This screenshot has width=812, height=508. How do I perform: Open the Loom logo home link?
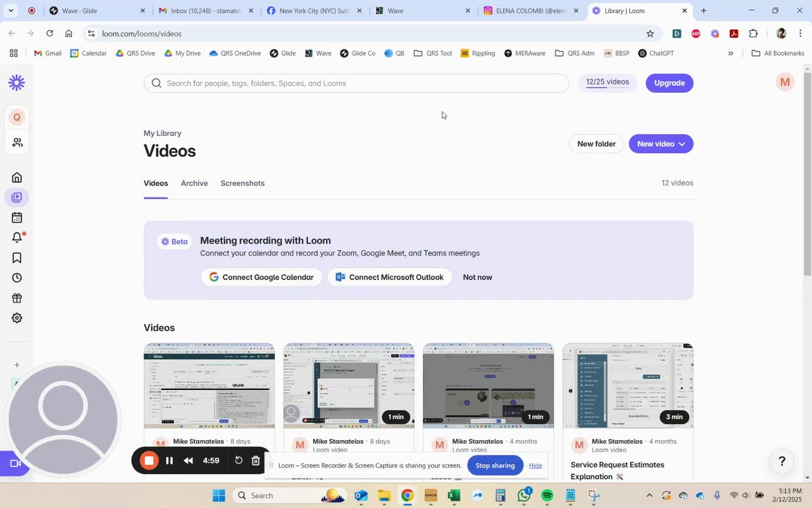[x=16, y=83]
